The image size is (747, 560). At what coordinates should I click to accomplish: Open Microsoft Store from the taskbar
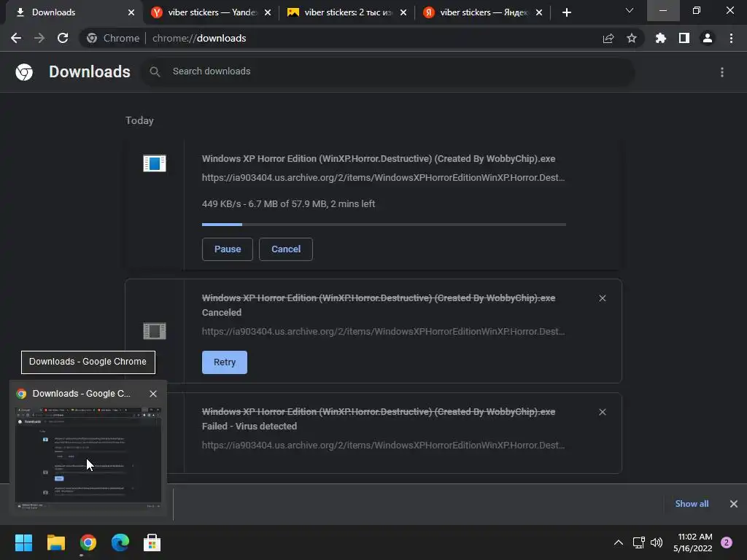[152, 542]
